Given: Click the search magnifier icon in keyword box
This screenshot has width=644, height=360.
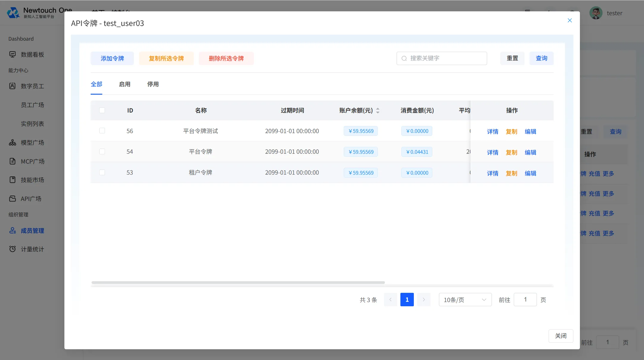Looking at the screenshot, I should click(404, 59).
